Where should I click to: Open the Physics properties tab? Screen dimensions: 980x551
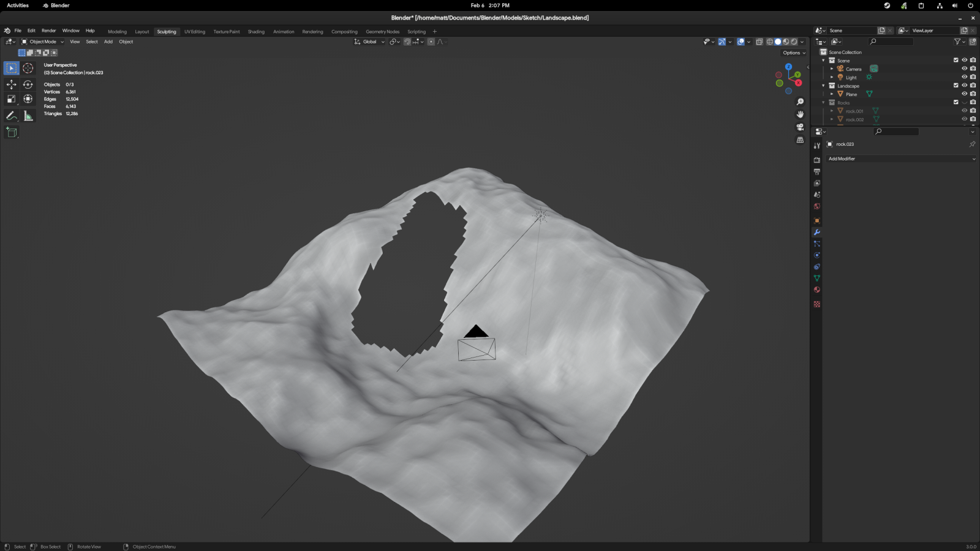point(816,255)
